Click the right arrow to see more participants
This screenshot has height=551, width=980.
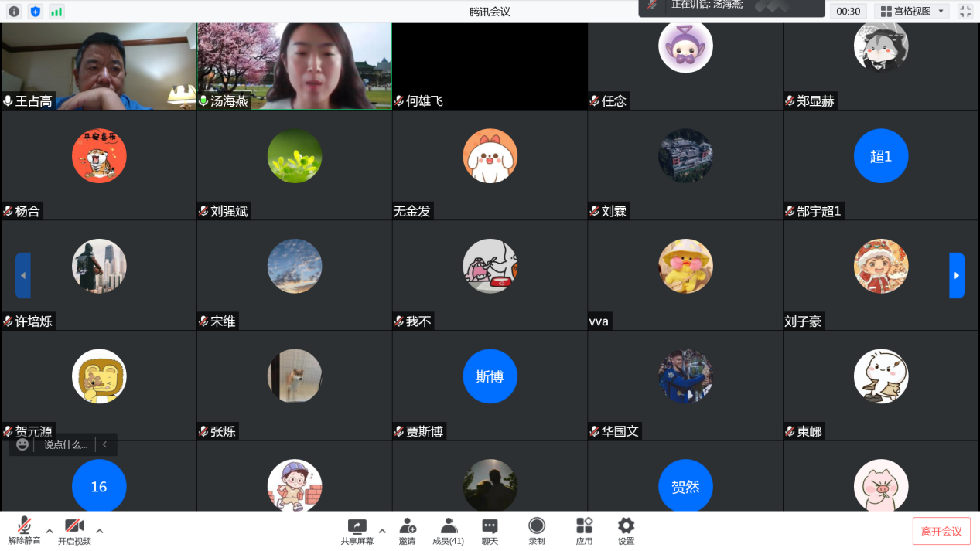(x=957, y=275)
